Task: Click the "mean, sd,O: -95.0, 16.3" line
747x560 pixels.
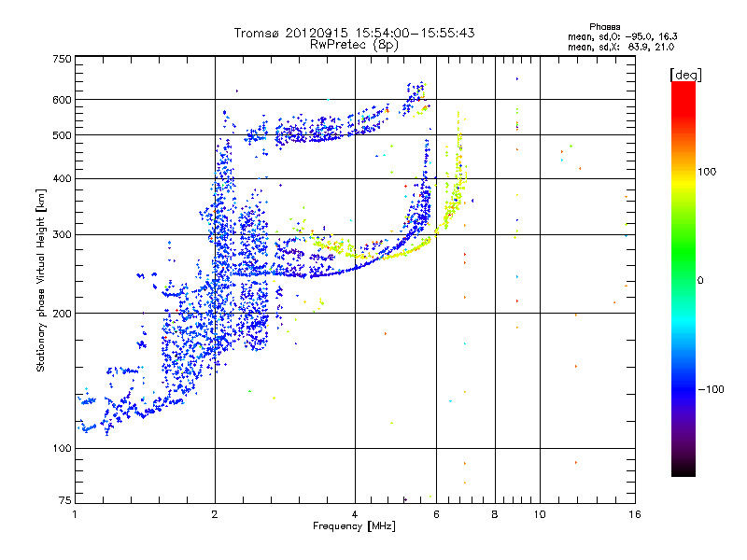Action: tap(622, 36)
